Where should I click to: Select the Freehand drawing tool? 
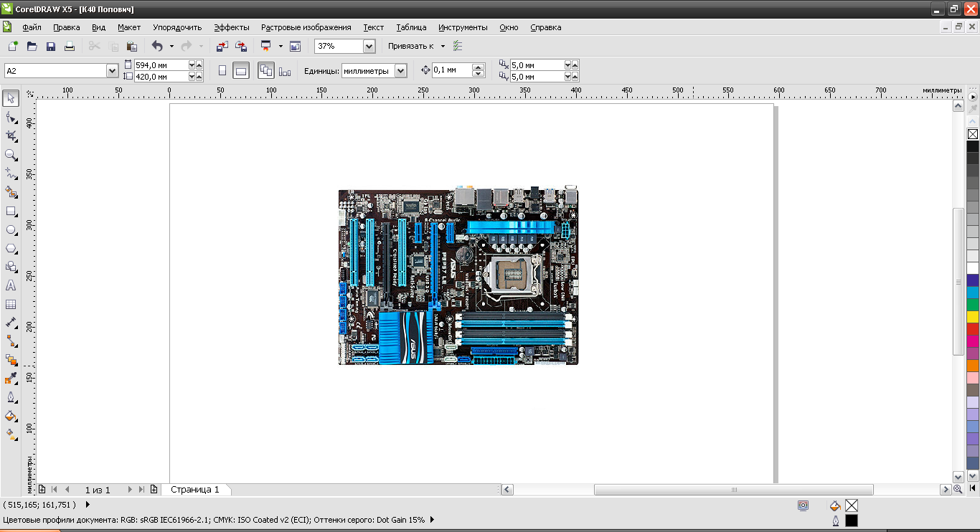click(11, 173)
